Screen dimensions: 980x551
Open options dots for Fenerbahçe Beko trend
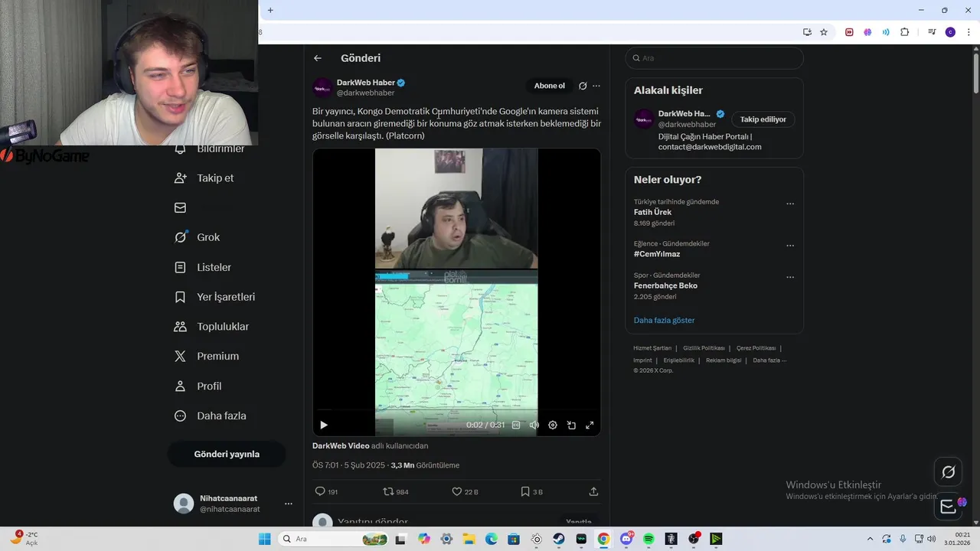coord(790,277)
